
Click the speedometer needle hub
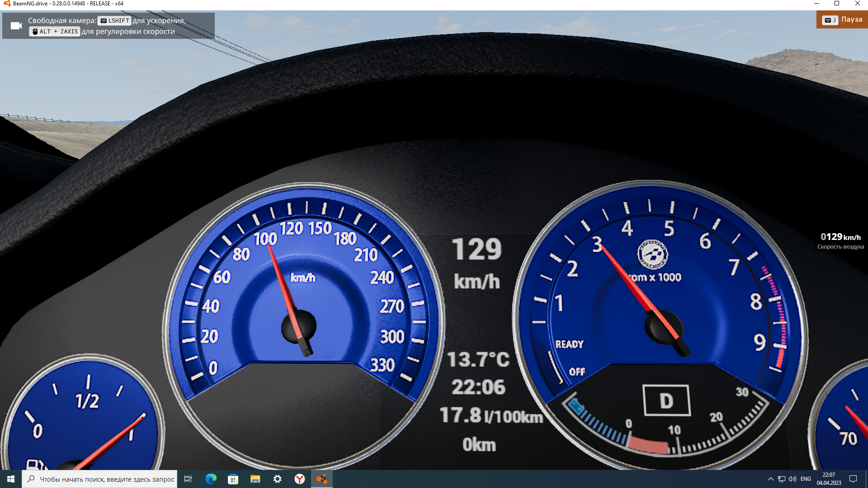(298, 326)
